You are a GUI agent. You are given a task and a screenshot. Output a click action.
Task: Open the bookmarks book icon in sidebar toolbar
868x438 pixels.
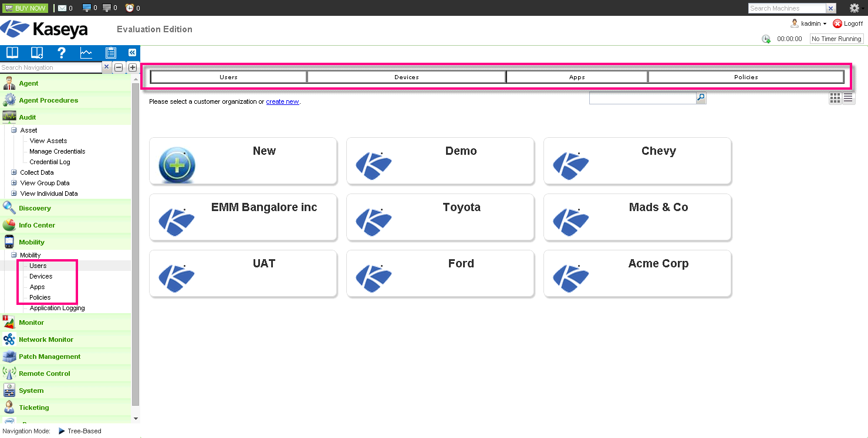click(x=12, y=53)
